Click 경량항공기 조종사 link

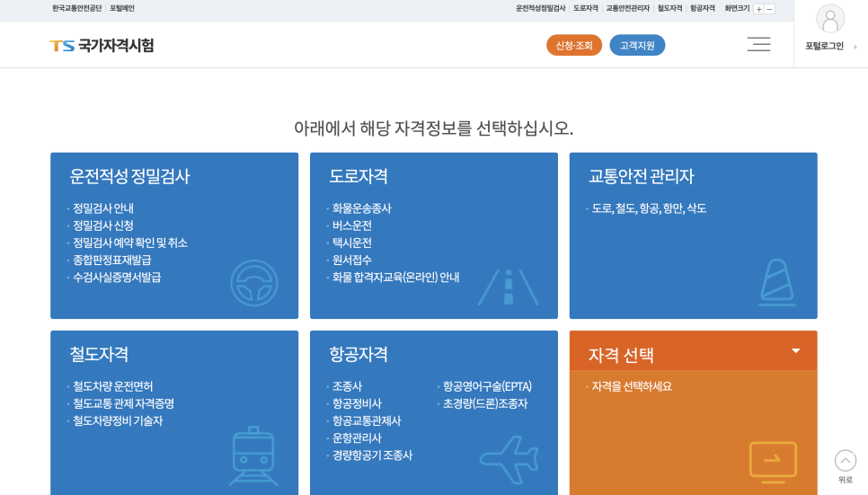click(373, 455)
